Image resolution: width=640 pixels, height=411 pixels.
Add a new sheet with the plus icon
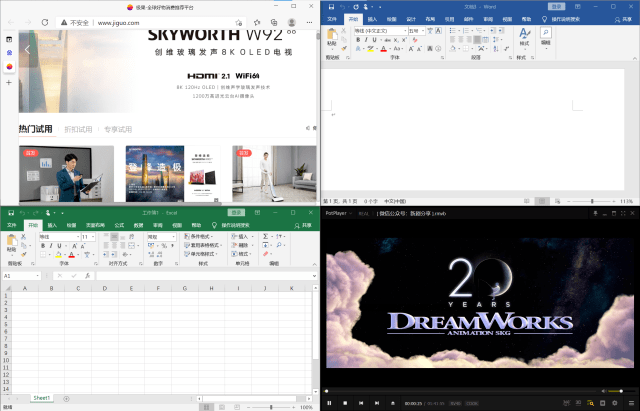click(x=67, y=399)
